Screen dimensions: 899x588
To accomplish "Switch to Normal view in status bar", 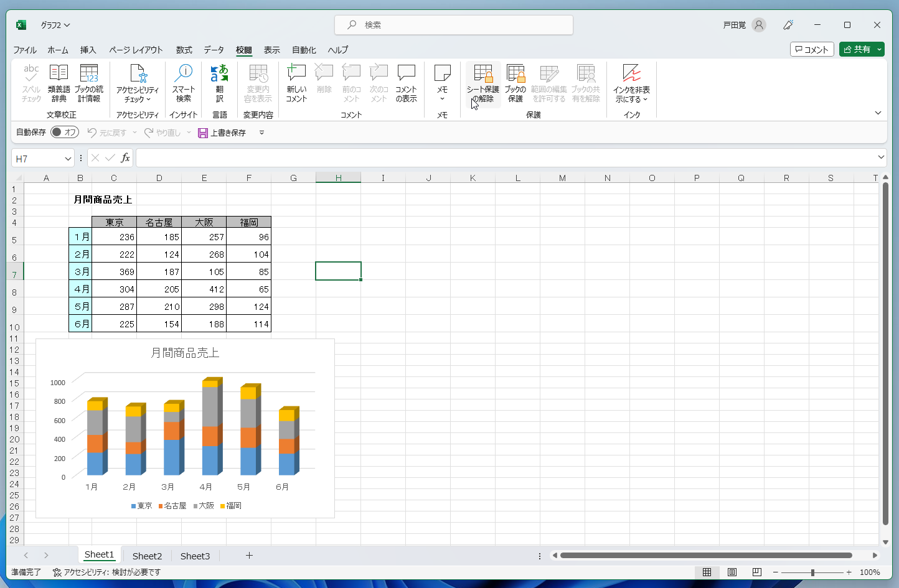I will click(x=707, y=572).
